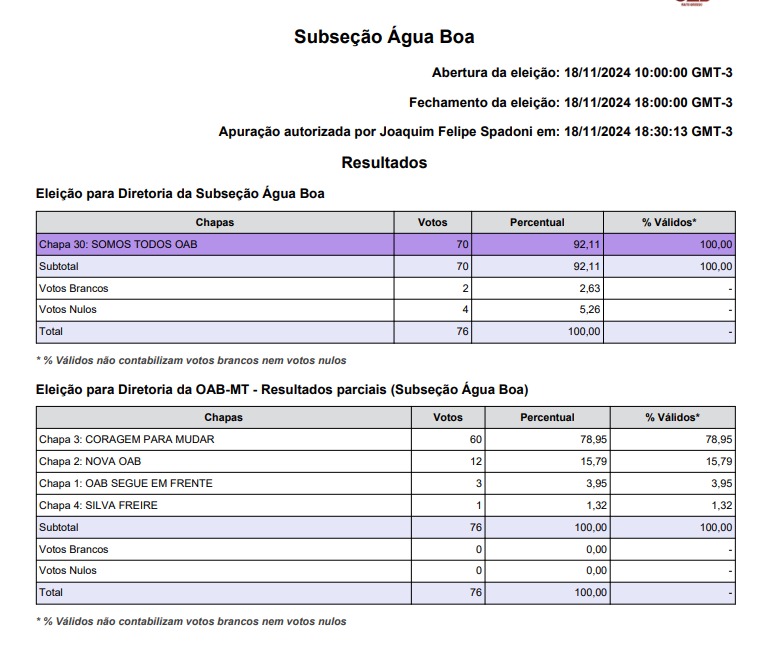Click the 'Chapa 30: SOMOS TODOS OAB' cell

pos(215,245)
